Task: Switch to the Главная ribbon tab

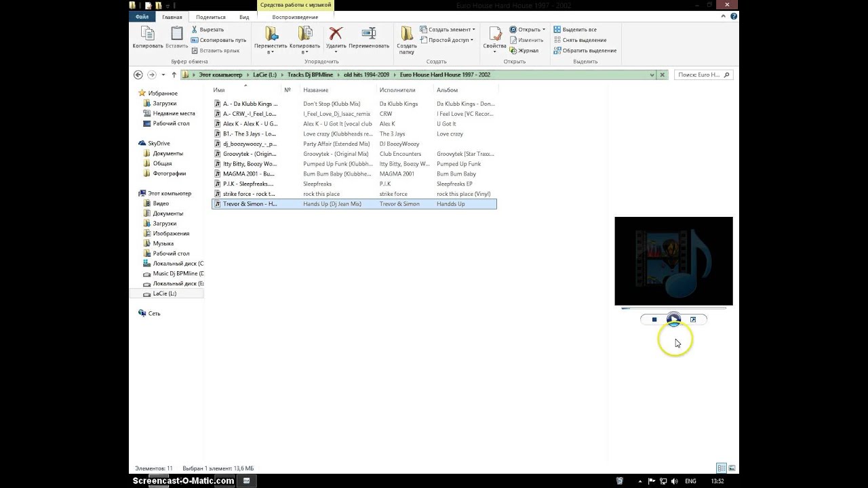Action: [172, 17]
